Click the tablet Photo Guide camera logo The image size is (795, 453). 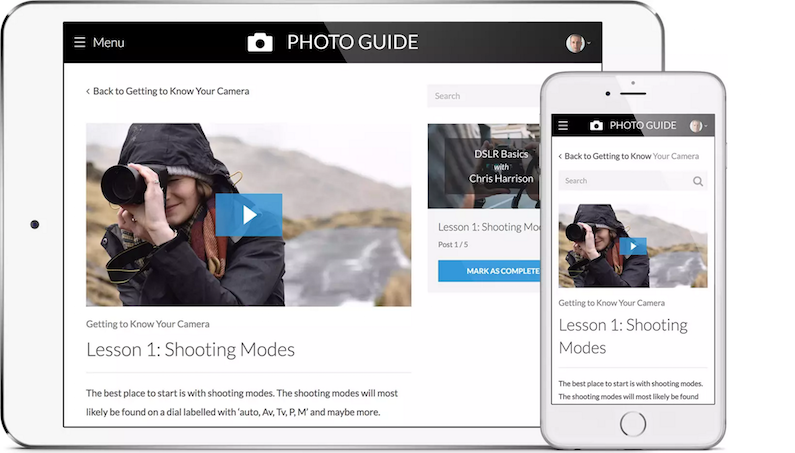pos(260,43)
